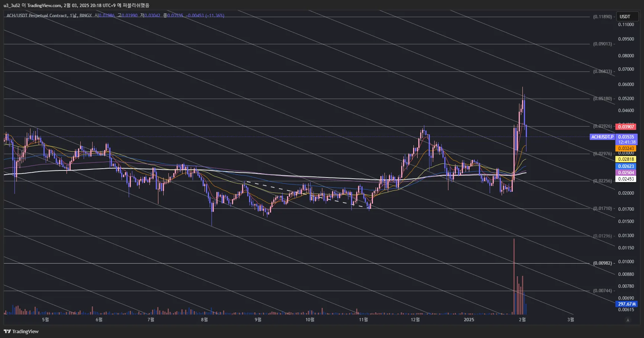Image resolution: width=644 pixels, height=338 pixels.
Task: Click the 297.67 M volume label
Action: tap(627, 304)
